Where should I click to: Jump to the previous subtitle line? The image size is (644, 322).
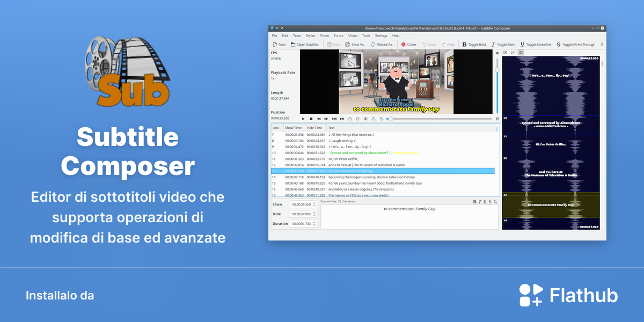point(334,119)
